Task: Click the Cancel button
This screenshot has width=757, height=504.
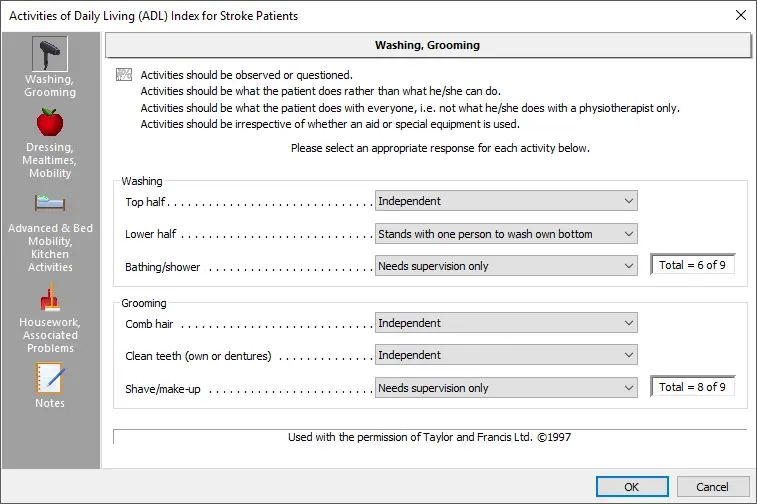Action: point(713,487)
